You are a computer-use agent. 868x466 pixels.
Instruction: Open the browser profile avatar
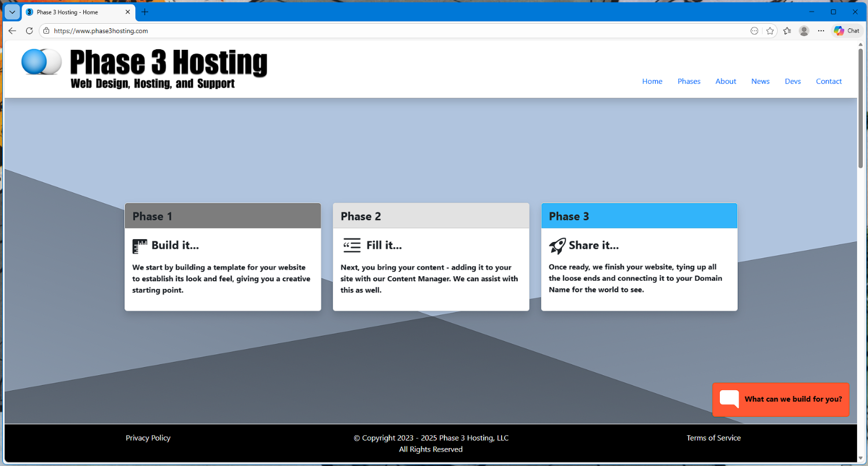click(x=804, y=31)
